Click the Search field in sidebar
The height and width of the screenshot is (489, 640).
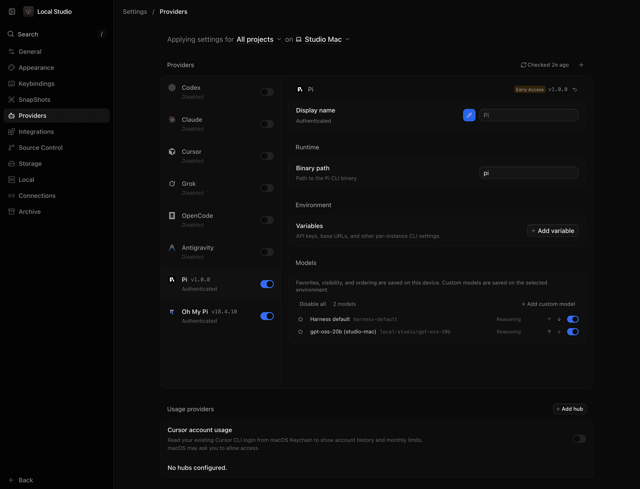click(x=56, y=34)
